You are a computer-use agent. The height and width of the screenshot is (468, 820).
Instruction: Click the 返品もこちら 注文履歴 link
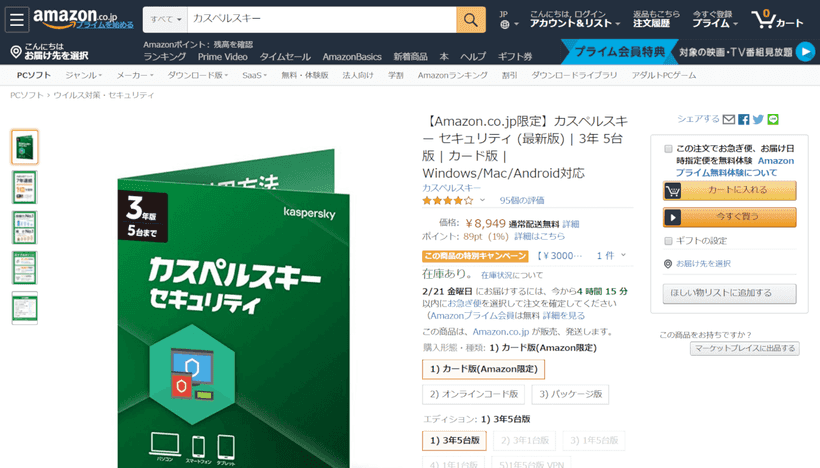(x=656, y=19)
